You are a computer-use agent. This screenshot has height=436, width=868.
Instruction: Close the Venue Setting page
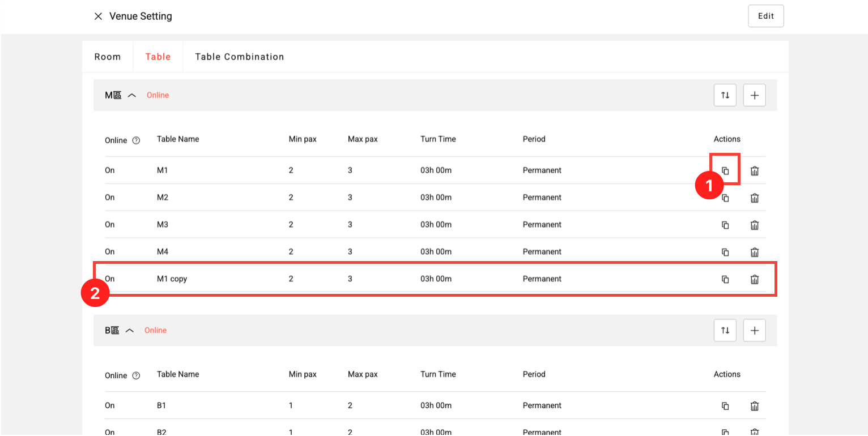(x=98, y=16)
